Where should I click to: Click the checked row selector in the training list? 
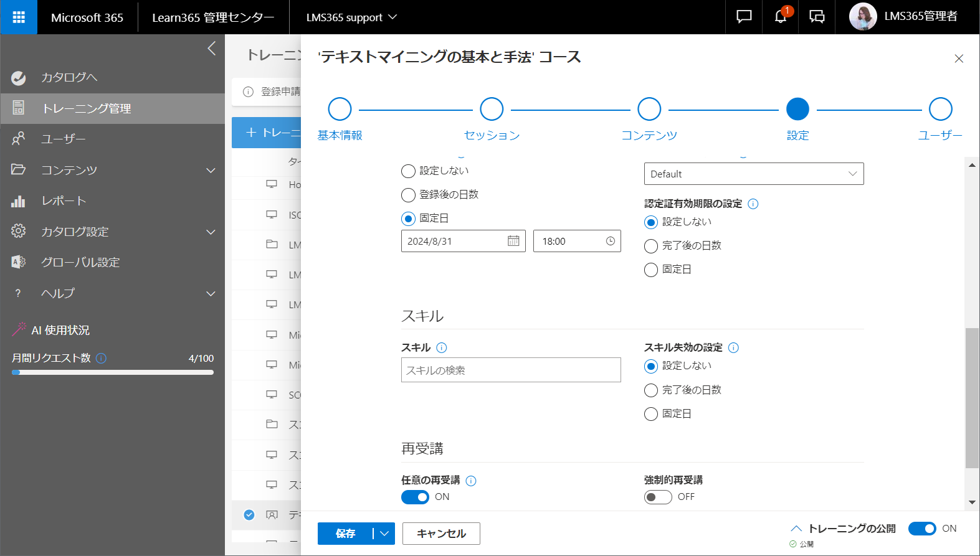(x=249, y=515)
